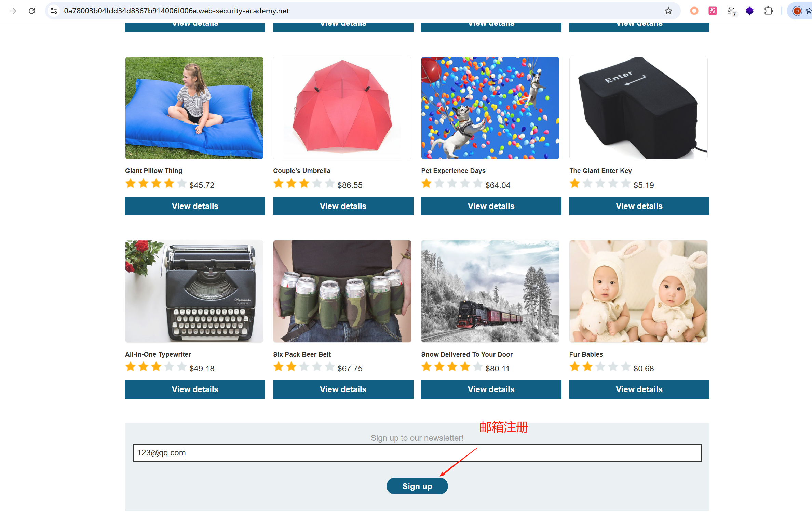Screen dimensions: 812x515
Task: Open the Extensions puzzle-piece menu
Action: 768,11
